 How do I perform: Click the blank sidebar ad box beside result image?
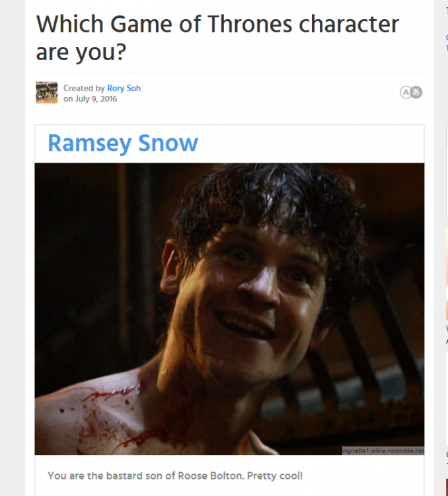(447, 400)
